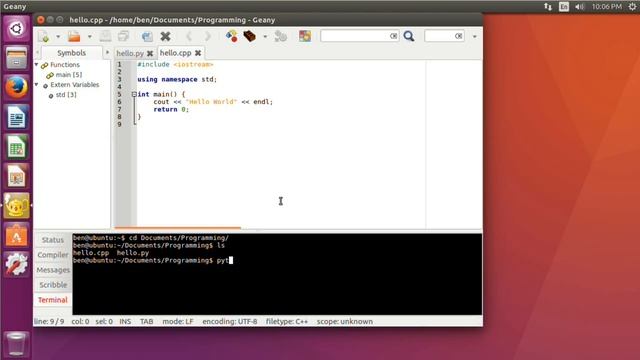Launch Firefox from the dock

pyautogui.click(x=16, y=87)
